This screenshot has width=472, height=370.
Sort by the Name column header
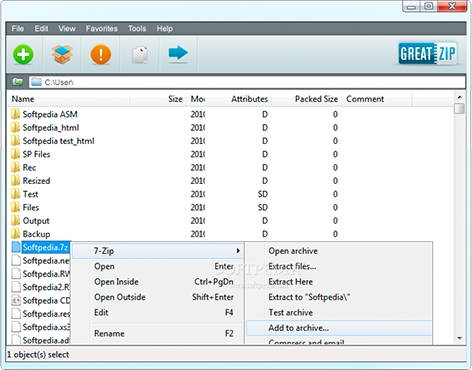tap(68, 99)
